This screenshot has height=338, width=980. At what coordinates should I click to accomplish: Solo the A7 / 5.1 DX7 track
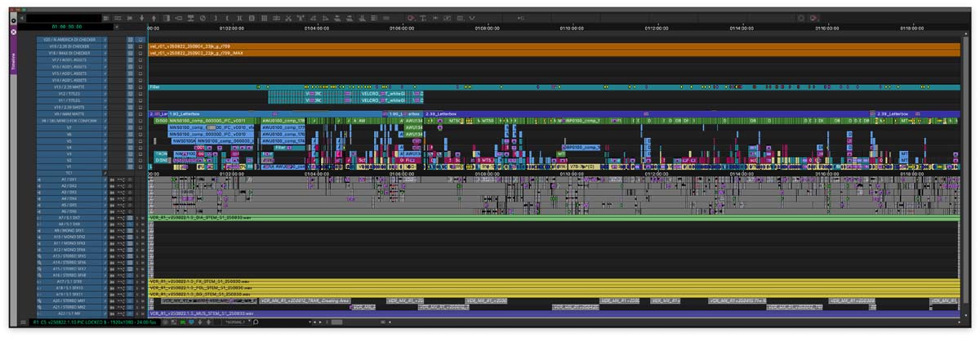coord(137,219)
